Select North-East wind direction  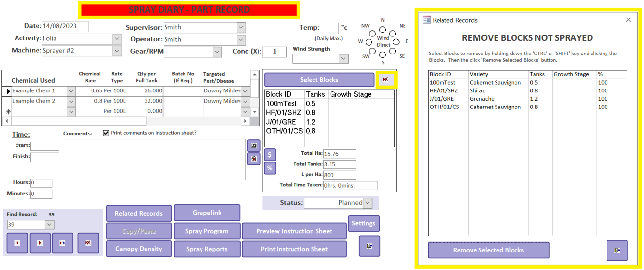click(392, 33)
